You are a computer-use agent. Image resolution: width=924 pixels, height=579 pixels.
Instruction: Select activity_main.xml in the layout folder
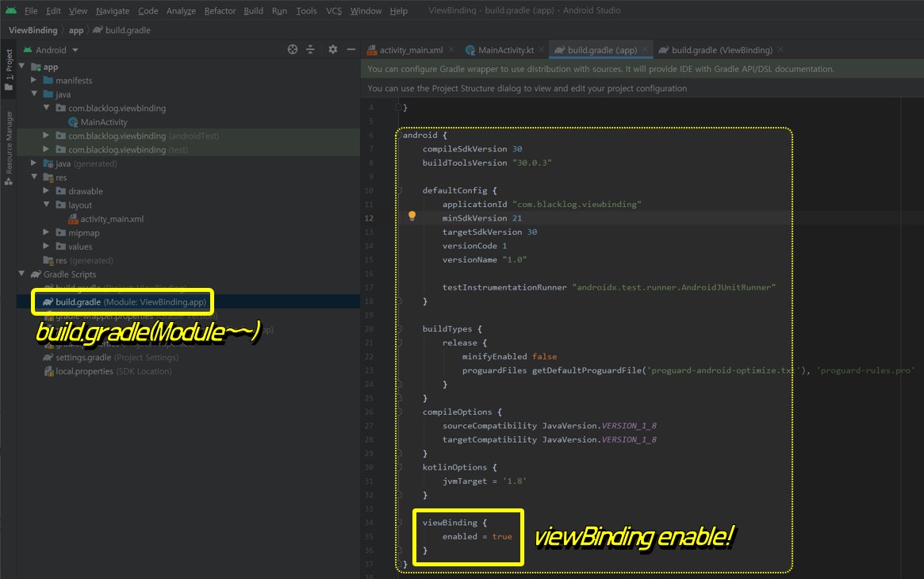tap(112, 219)
